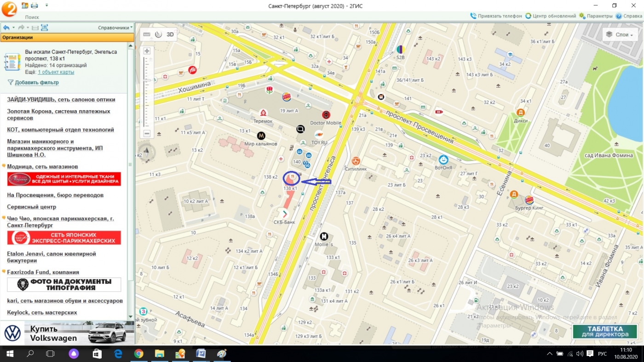The width and height of the screenshot is (644, 362).
Task: Open Справка help
Action: tap(628, 16)
